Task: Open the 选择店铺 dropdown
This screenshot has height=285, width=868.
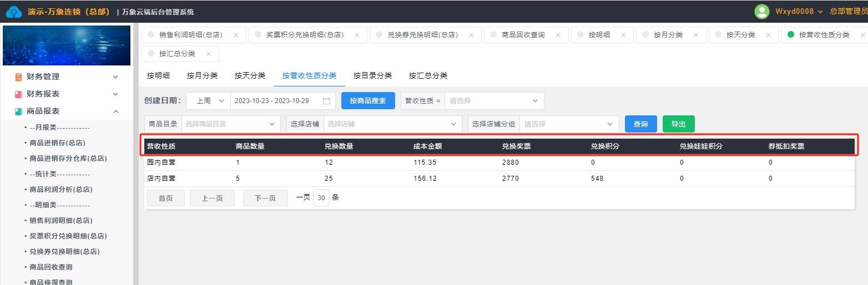Action: click(392, 124)
